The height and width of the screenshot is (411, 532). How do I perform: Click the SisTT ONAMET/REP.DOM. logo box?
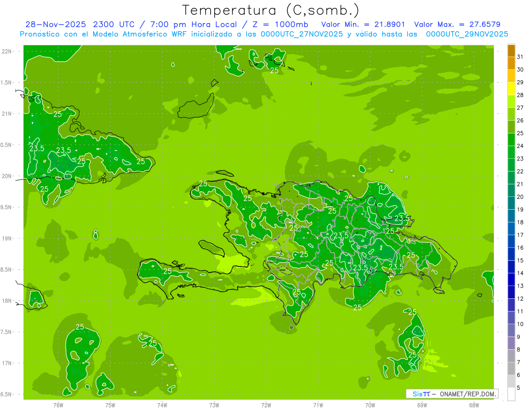pyautogui.click(x=452, y=394)
